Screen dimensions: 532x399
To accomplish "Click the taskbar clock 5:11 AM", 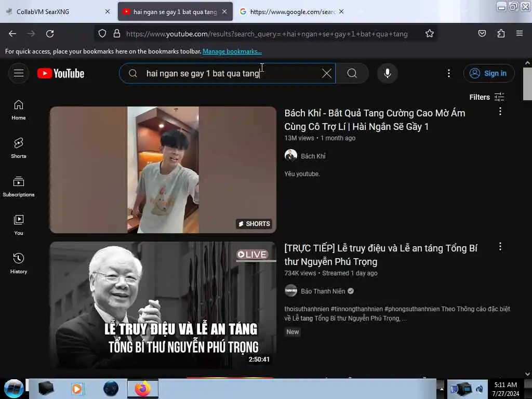I will (x=506, y=385).
